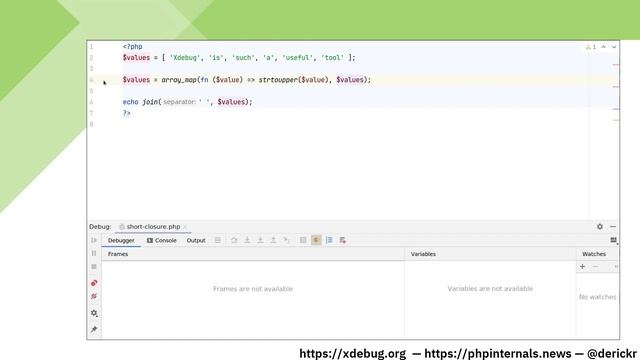This screenshot has width=640, height=360.
Task: Toggle Mute Breakpoints icon
Action: [x=94, y=296]
